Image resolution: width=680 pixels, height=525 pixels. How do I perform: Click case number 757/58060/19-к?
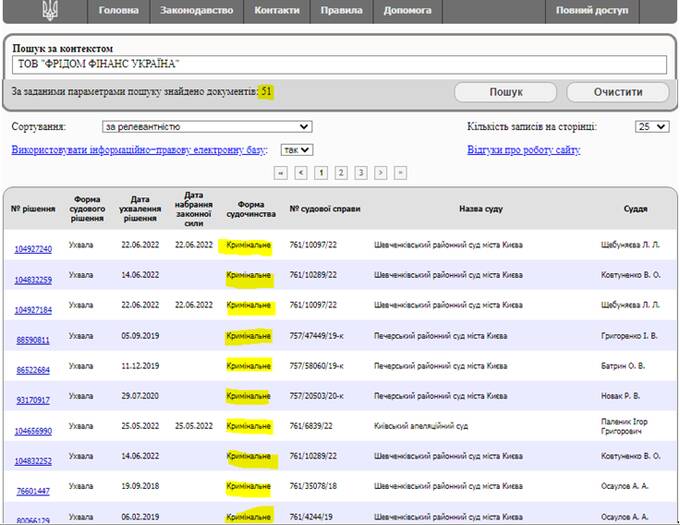[x=317, y=365]
